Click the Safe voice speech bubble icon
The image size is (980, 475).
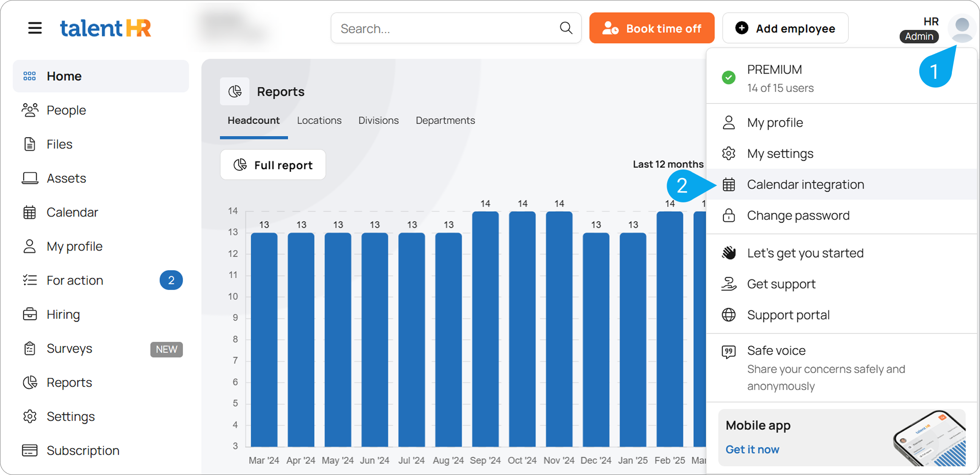pyautogui.click(x=729, y=352)
